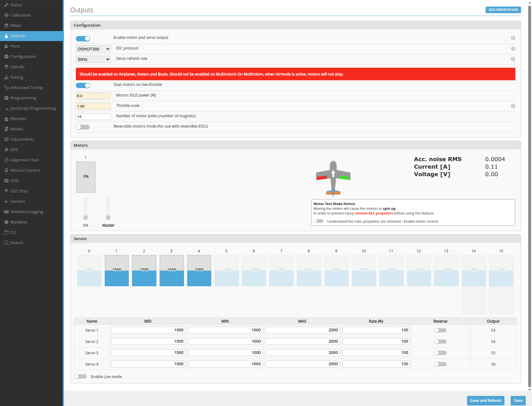The image size is (532, 406).
Task: Open the ESC protocol DSHOT300 dropdown
Action: pos(93,49)
